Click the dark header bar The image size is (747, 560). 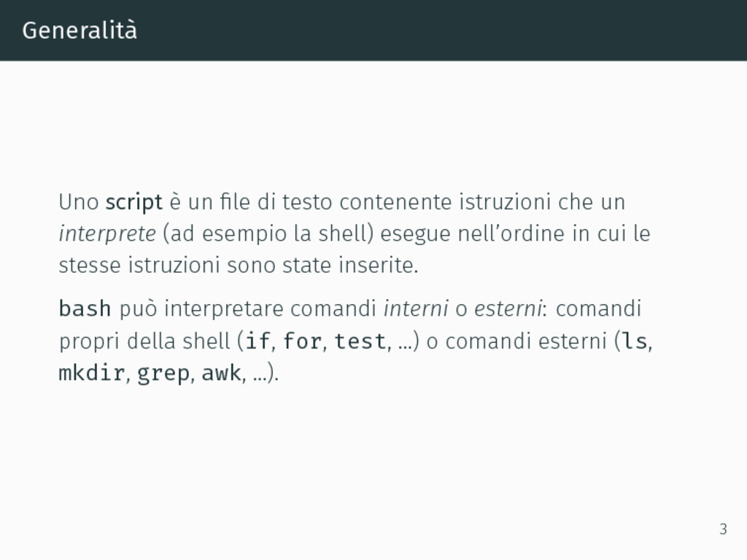(373, 31)
